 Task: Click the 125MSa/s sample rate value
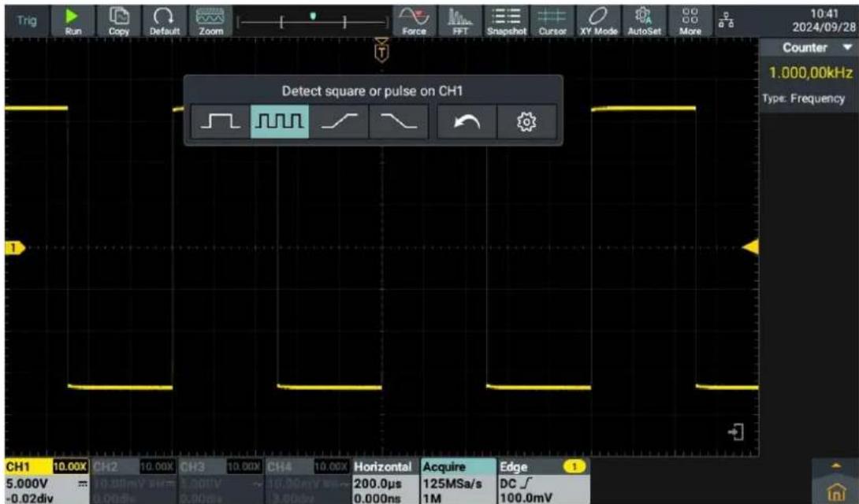coord(452,484)
